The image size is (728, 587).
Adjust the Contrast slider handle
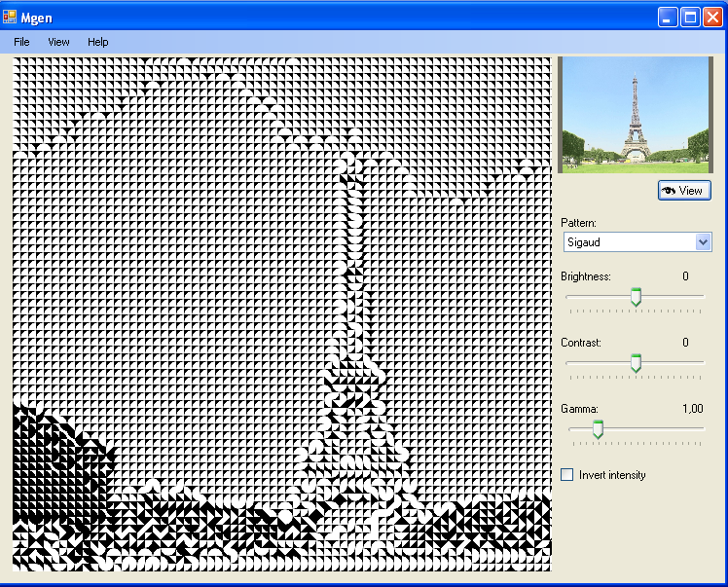point(637,363)
